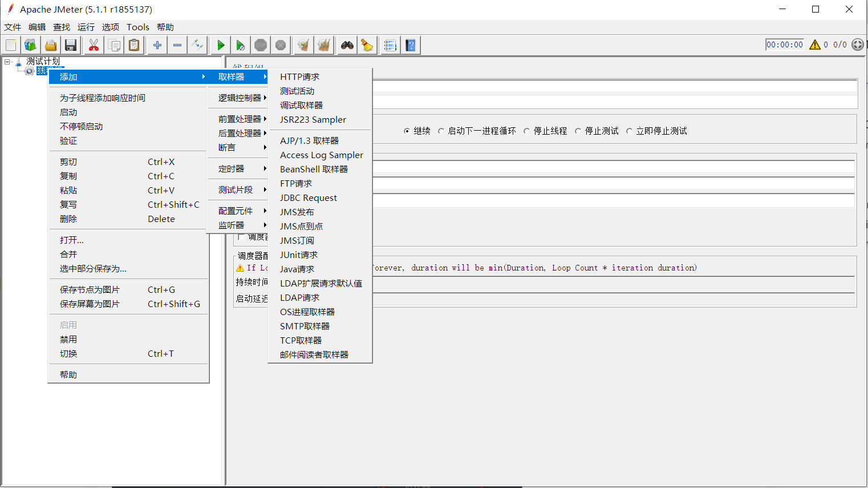The height and width of the screenshot is (488, 868).
Task: Select 禁用 in the context menu
Action: tap(129, 339)
